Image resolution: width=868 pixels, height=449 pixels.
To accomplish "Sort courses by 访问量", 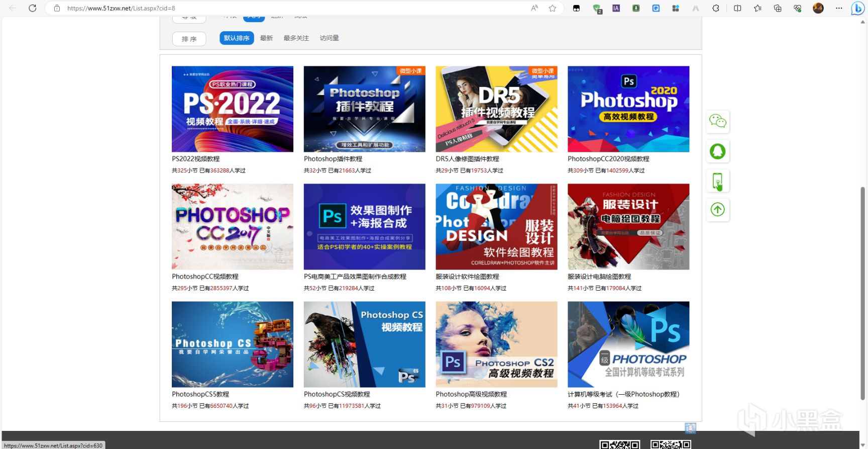I will point(329,38).
